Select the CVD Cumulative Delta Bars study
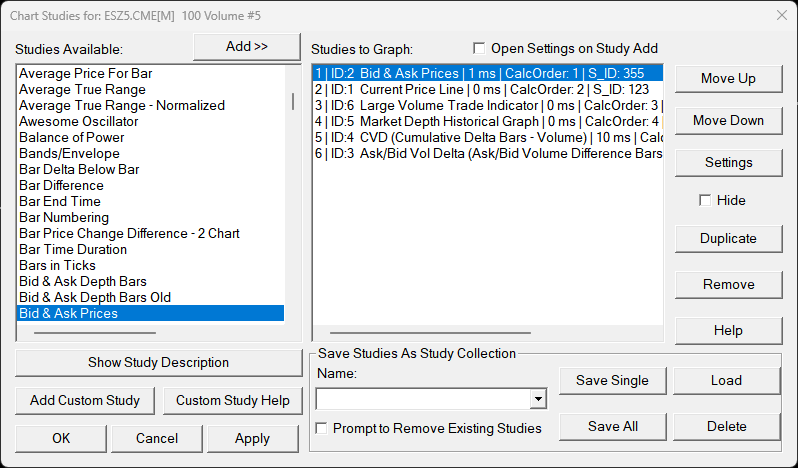The height and width of the screenshot is (468, 798). coord(480,137)
